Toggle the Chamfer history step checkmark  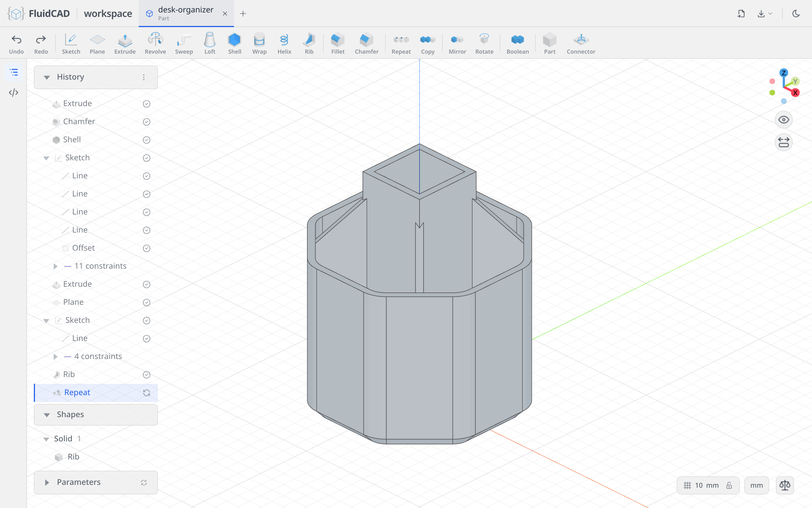click(x=146, y=122)
